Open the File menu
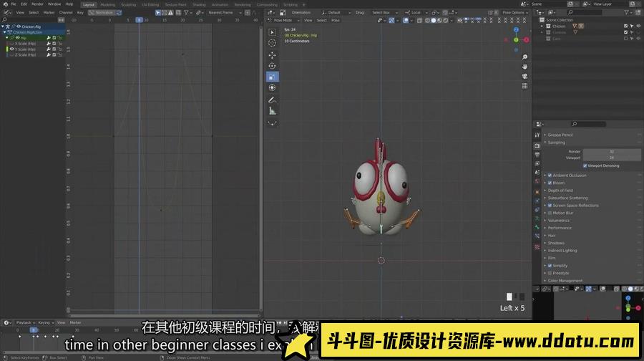This screenshot has width=644, height=361. (x=14, y=4)
